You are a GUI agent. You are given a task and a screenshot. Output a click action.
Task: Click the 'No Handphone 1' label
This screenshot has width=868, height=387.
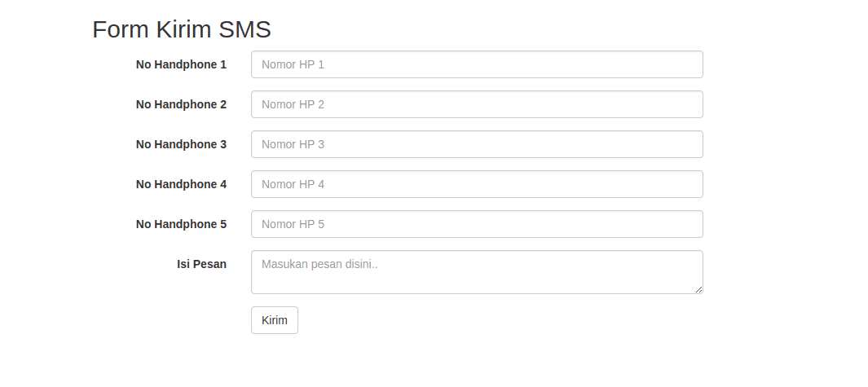[x=181, y=64]
